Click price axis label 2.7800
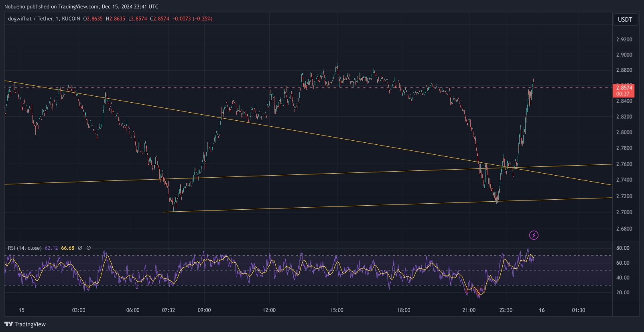 point(624,148)
